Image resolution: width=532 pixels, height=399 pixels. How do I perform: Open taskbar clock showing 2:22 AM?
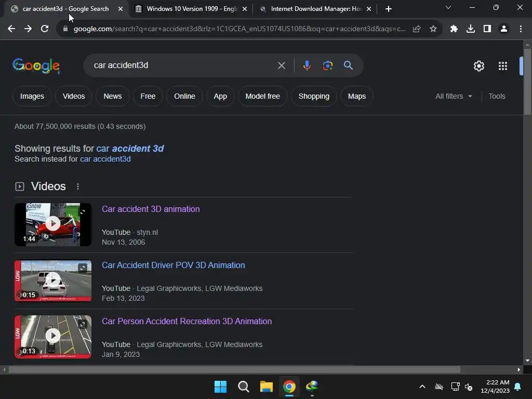click(495, 387)
